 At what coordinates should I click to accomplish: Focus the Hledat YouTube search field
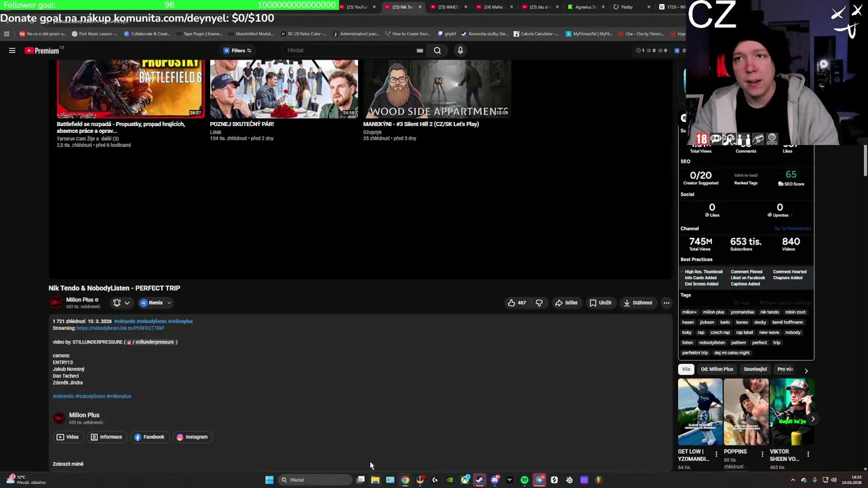[349, 50]
